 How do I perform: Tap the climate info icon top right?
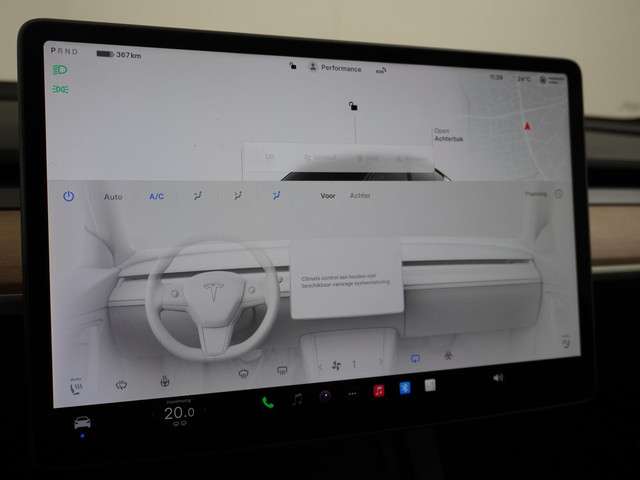[x=558, y=194]
